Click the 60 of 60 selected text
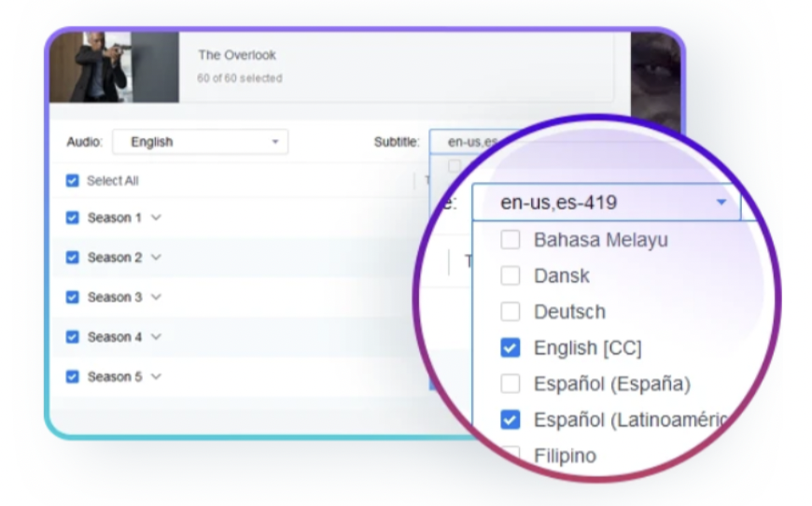This screenshot has height=506, width=812. point(240,78)
